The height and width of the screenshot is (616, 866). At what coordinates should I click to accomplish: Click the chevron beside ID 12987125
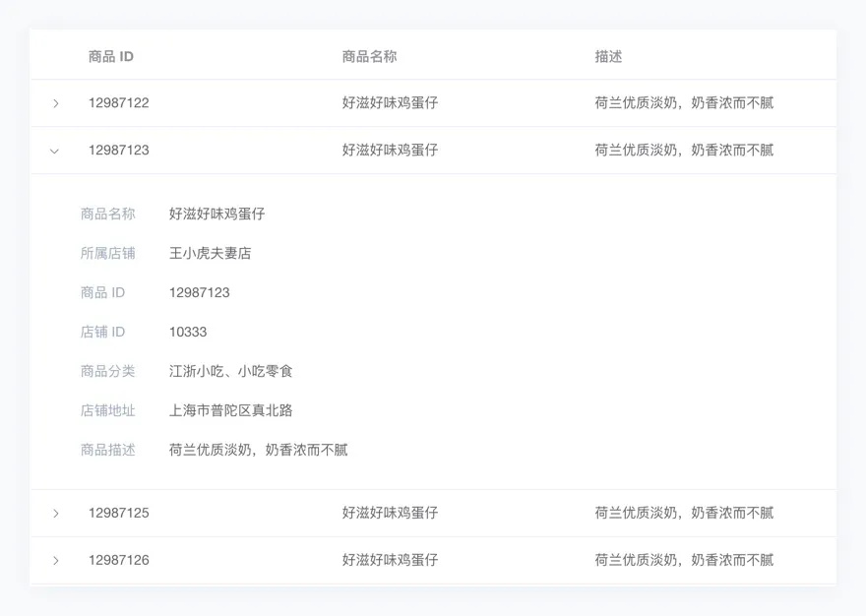pos(56,513)
